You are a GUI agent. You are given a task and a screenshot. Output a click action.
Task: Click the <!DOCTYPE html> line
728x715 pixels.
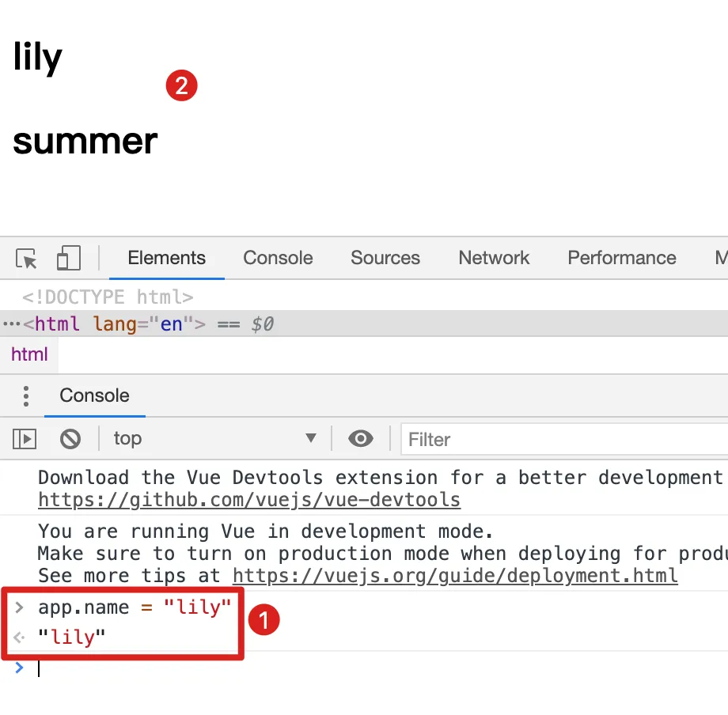coord(108,297)
